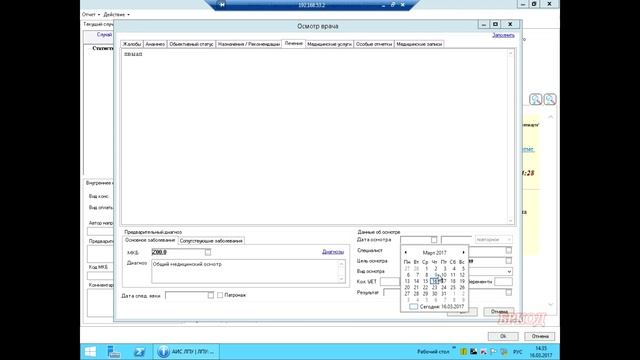
Task: Click the second magnifier icon on right panel
Action: click(x=550, y=99)
